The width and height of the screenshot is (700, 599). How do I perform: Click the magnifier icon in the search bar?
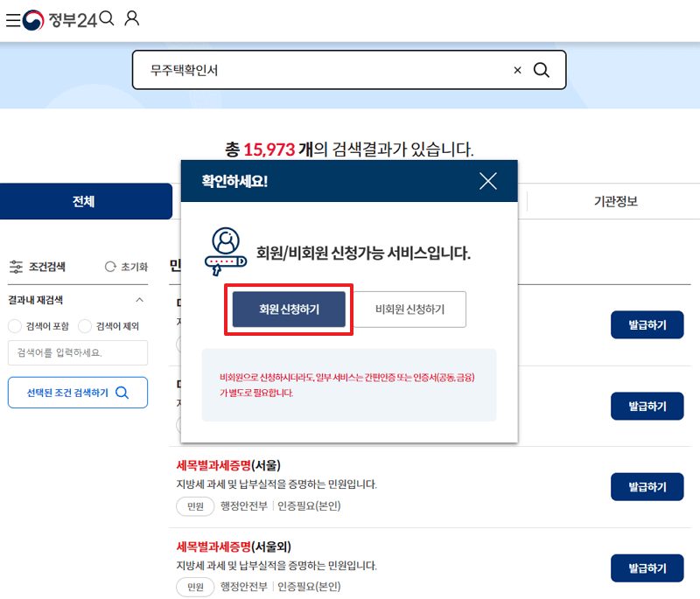point(542,69)
